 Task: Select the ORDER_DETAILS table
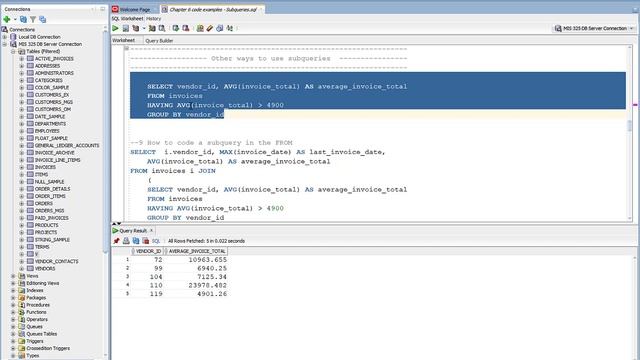[52, 189]
